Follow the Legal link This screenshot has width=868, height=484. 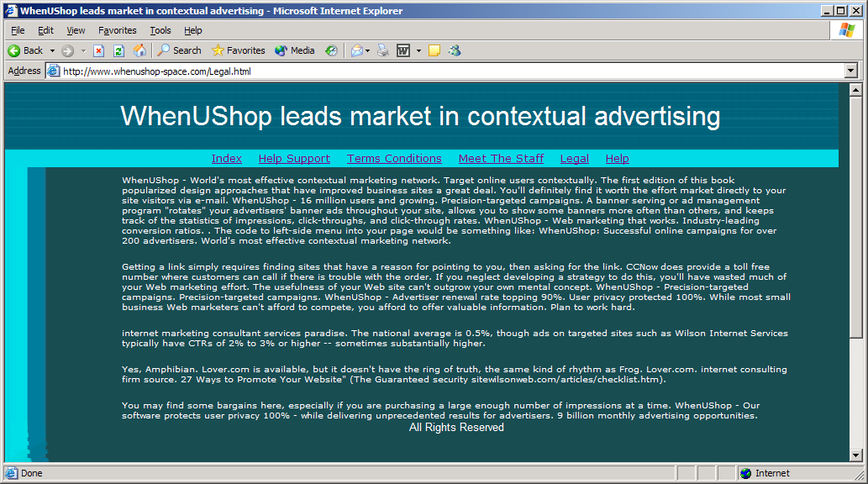575,158
